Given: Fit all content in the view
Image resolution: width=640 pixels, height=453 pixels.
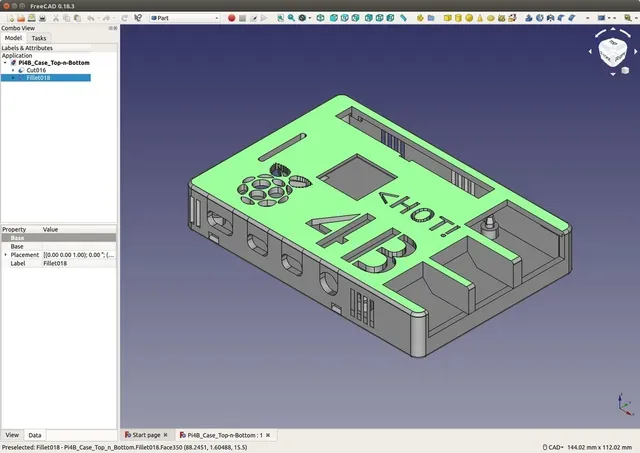Looking at the screenshot, I should click(x=280, y=18).
